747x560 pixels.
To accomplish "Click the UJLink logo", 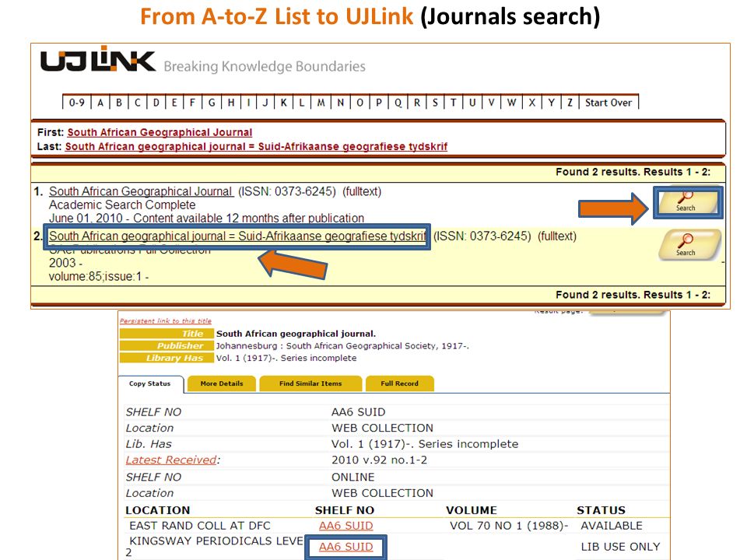I will [98, 60].
